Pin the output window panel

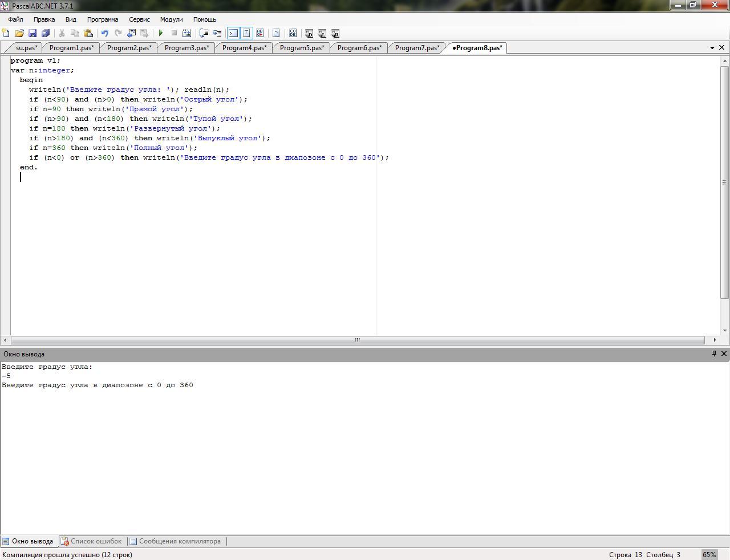pos(713,354)
